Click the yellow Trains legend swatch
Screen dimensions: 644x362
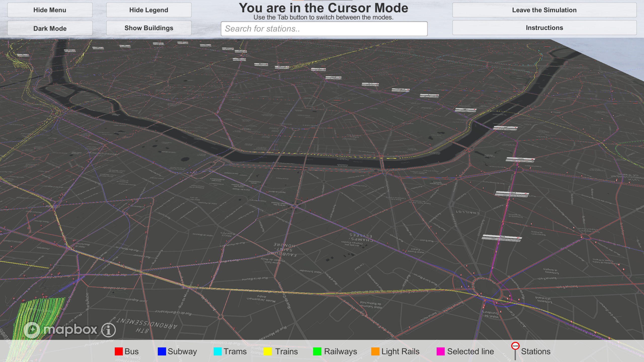[268, 351]
